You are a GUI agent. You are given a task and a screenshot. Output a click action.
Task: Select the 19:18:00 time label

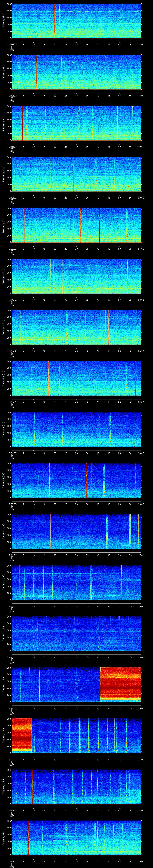coord(12,147)
